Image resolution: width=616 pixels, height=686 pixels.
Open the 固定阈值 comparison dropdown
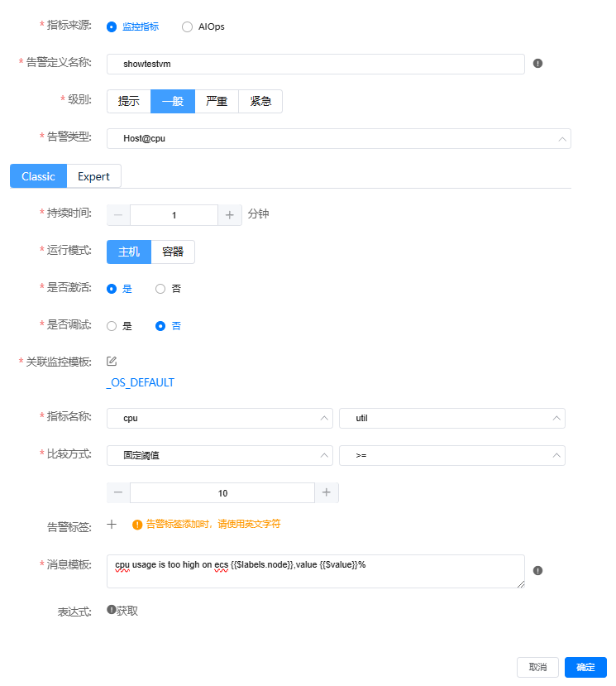coord(219,455)
